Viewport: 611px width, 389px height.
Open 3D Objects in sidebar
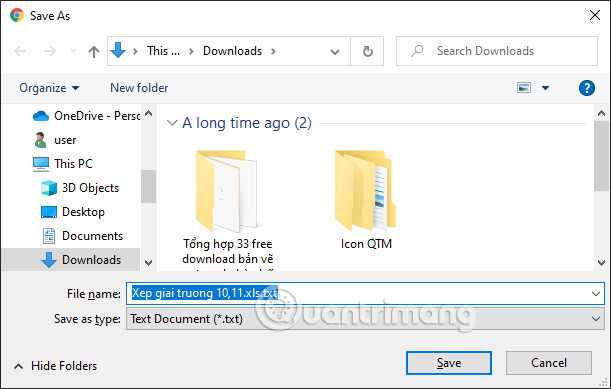80,188
